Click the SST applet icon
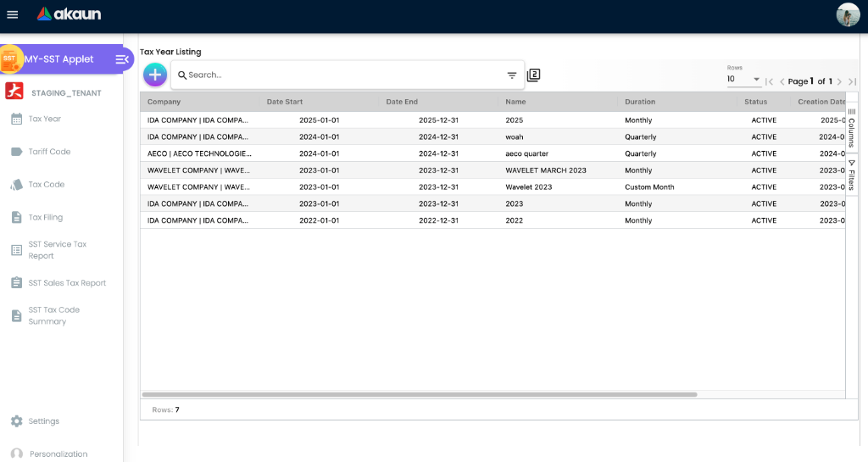 click(10, 59)
